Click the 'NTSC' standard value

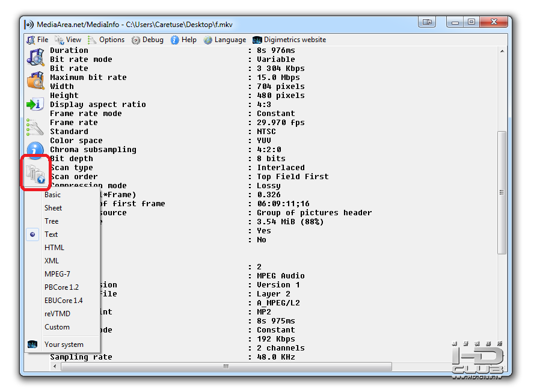pyautogui.click(x=266, y=132)
